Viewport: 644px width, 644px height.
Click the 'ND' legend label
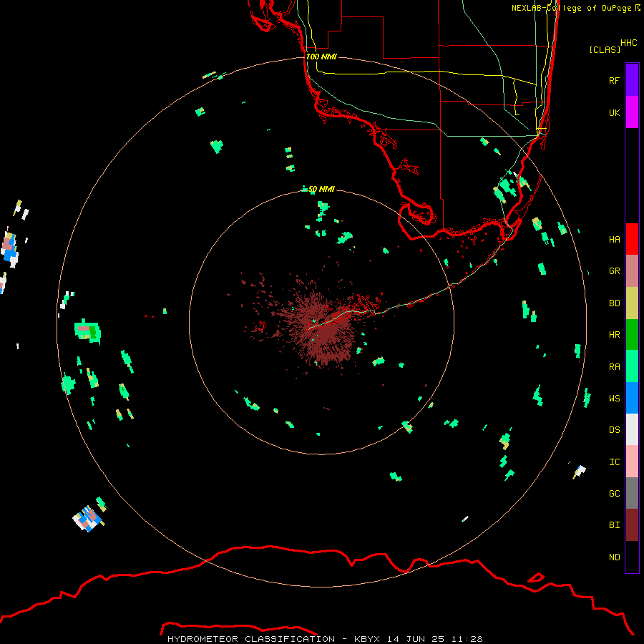click(615, 557)
